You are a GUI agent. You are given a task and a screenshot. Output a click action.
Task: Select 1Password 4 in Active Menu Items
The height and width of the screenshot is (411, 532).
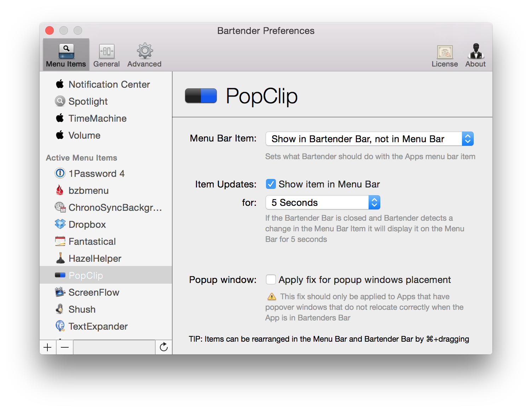(x=106, y=174)
